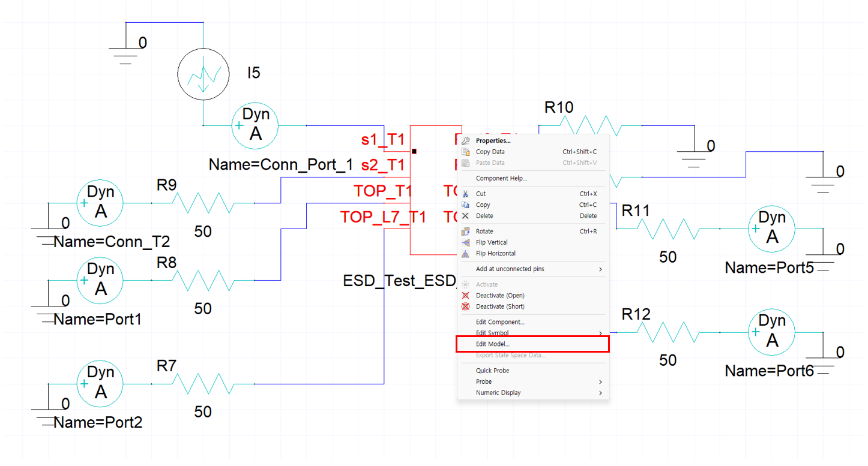Screen dimensions: 868x466
Task: Click the Deactivate (Open) icon
Action: click(465, 296)
